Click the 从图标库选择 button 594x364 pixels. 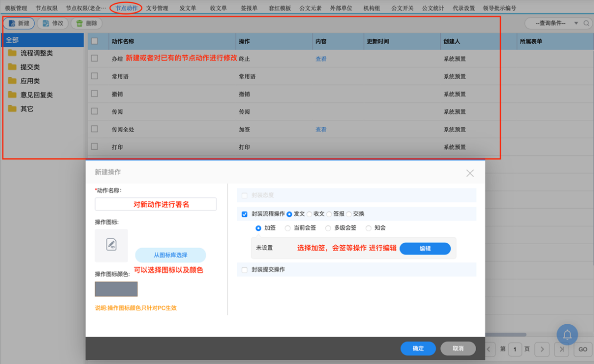point(171,255)
